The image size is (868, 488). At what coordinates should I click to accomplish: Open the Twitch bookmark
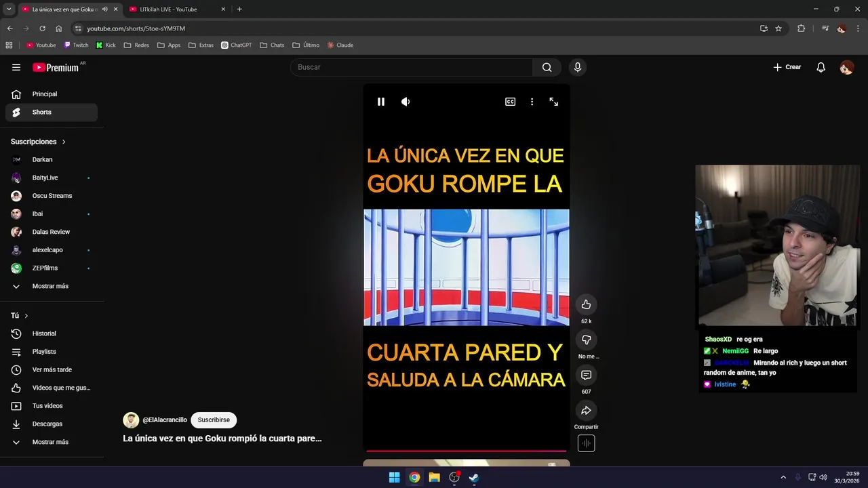click(76, 45)
